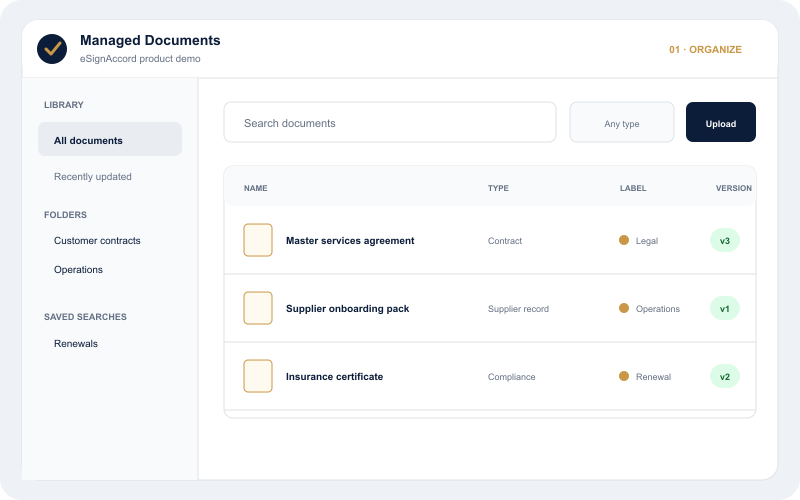This screenshot has height=500, width=800.
Task: Click the Contract type cell
Action: [505, 241]
